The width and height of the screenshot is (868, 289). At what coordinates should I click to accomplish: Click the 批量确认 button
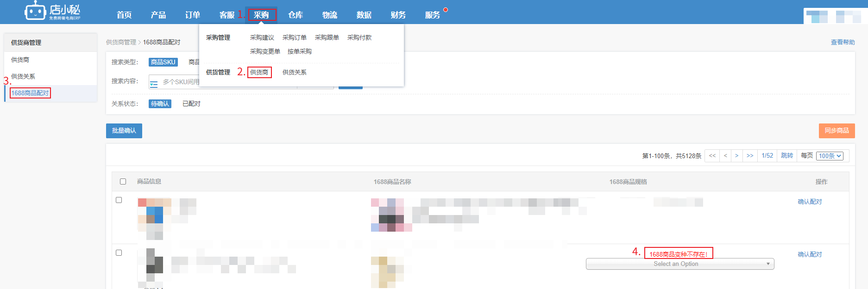pos(124,131)
